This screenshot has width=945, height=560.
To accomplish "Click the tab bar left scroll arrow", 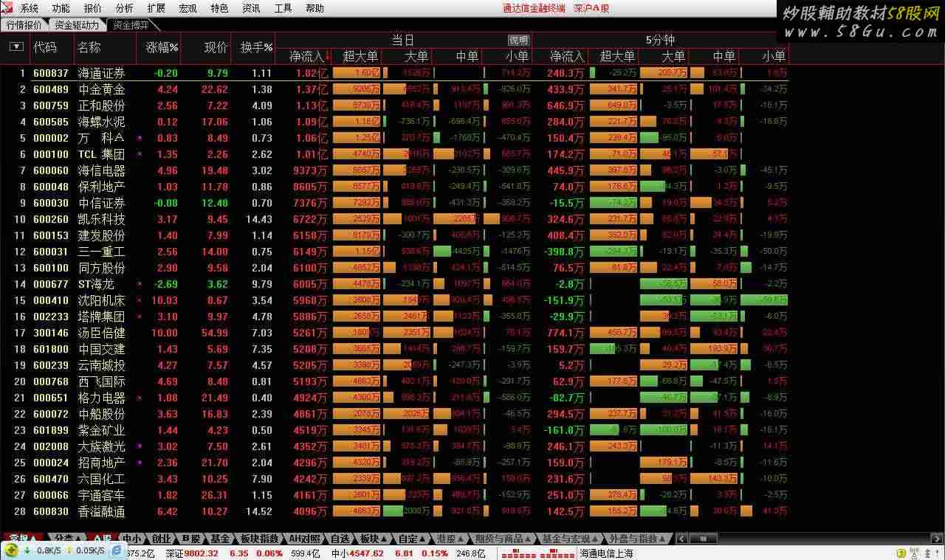I will pyautogui.click(x=682, y=539).
